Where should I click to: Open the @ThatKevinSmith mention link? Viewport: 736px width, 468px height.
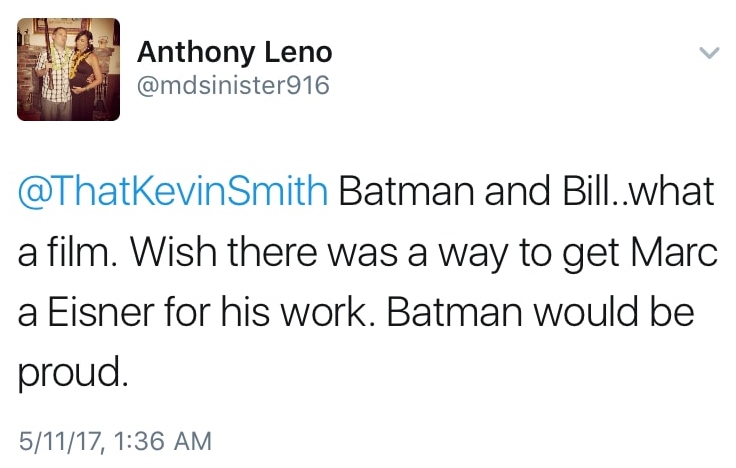[174, 192]
